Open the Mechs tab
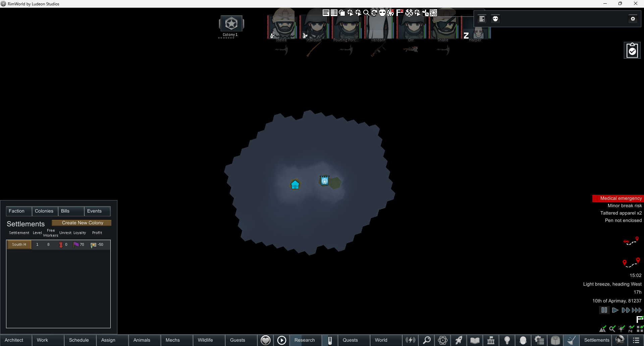The width and height of the screenshot is (644, 346). [x=177, y=340]
